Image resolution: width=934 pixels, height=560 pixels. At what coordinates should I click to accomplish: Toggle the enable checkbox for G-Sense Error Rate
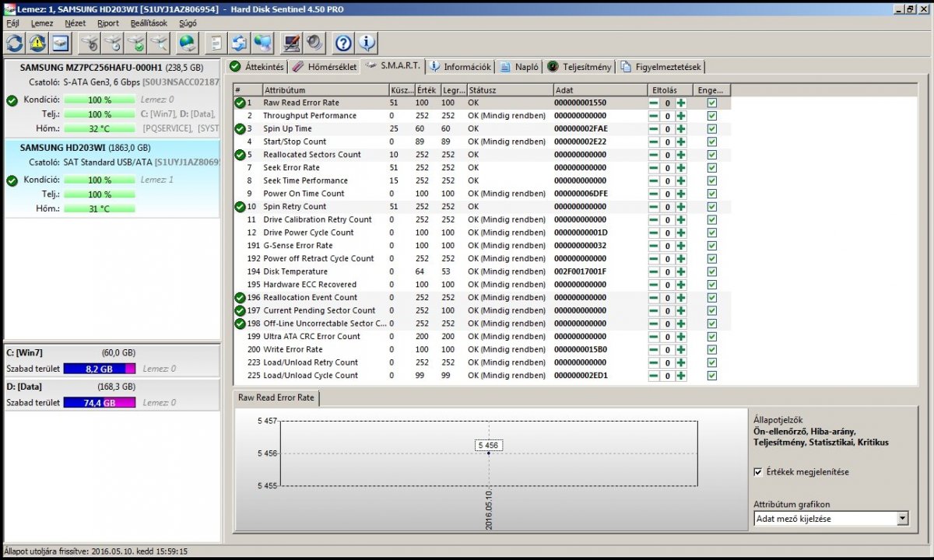(x=712, y=245)
